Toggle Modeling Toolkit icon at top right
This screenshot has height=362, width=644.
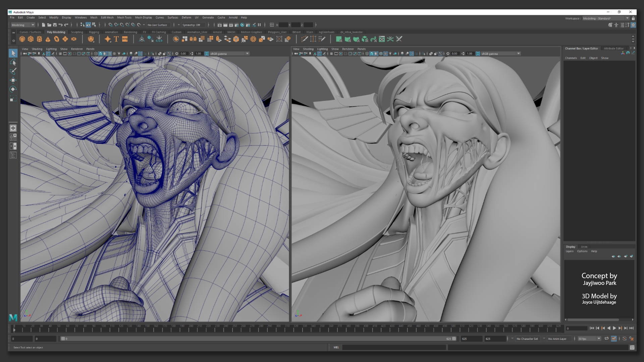click(x=610, y=25)
